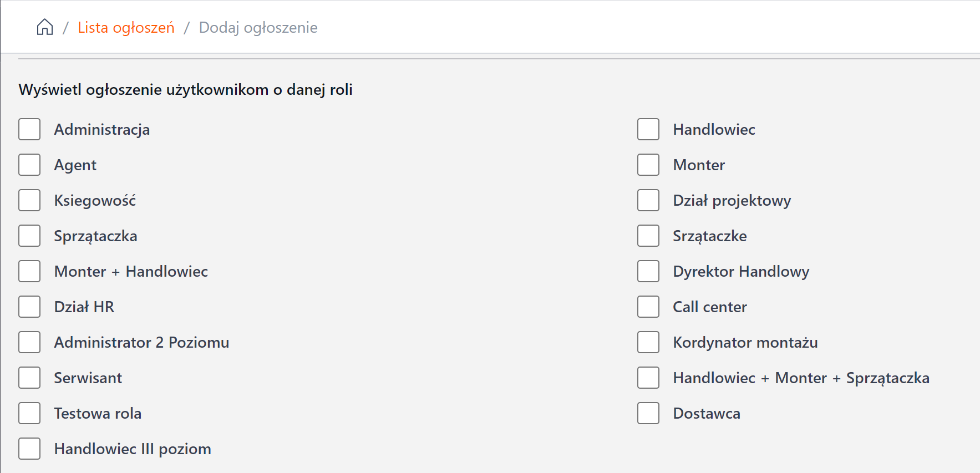The image size is (980, 473).
Task: Toggle the Dział HR checkbox
Action: point(29,307)
